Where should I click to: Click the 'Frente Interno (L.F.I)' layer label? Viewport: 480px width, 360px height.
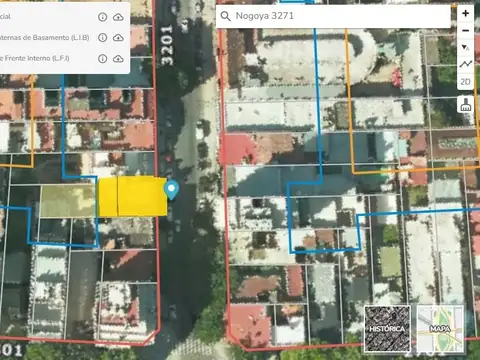35,58
